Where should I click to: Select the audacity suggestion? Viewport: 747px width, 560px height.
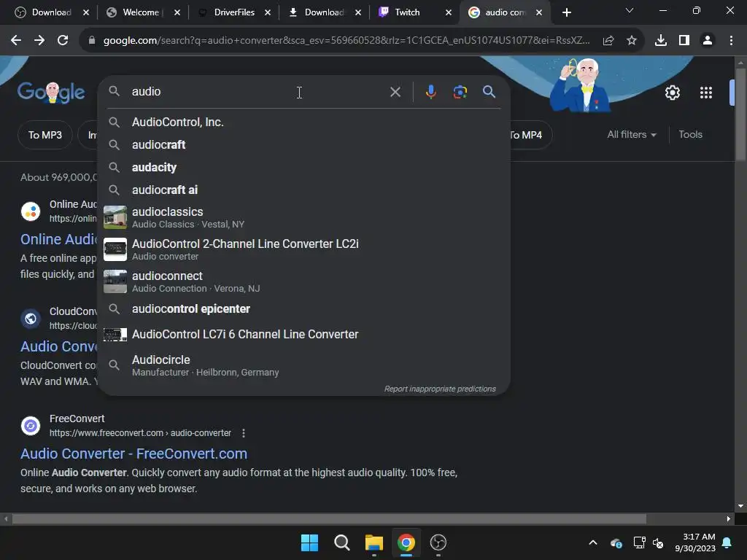(304, 168)
